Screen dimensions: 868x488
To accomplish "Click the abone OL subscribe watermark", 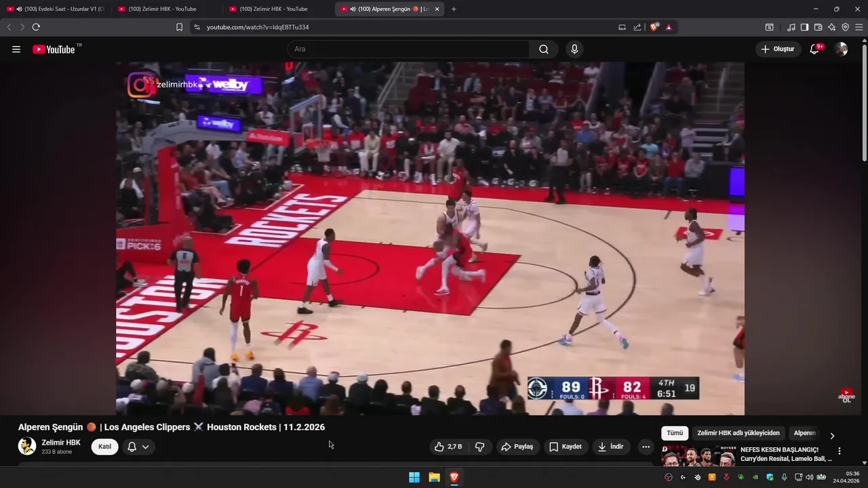I will click(846, 395).
